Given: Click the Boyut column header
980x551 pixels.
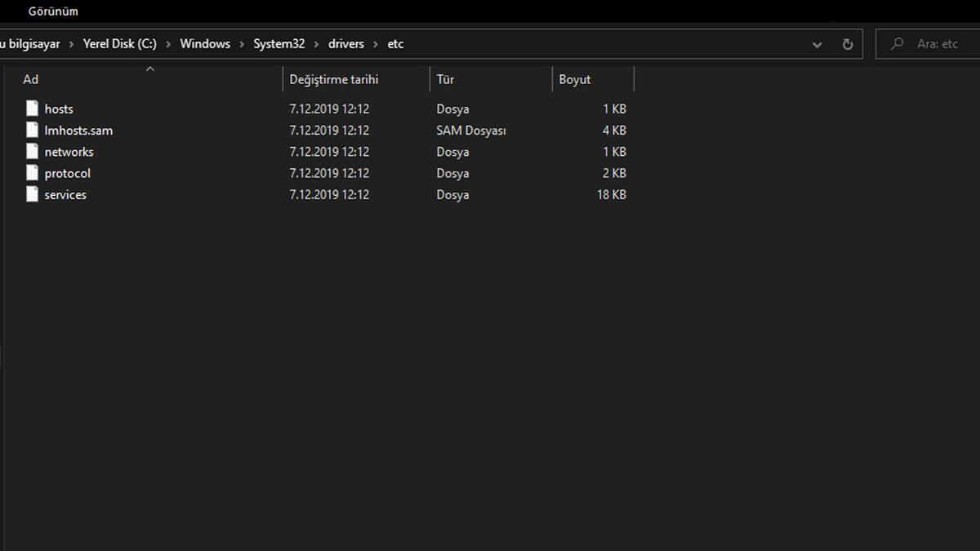Looking at the screenshot, I should (x=575, y=80).
